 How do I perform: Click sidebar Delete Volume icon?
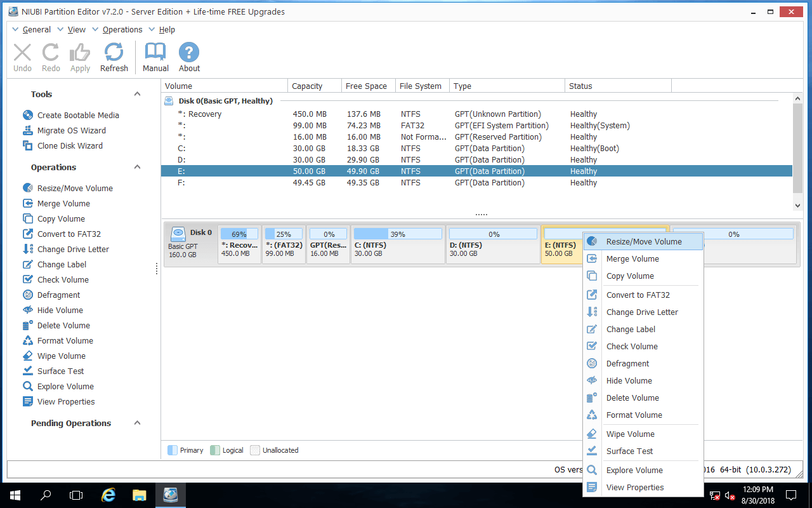point(27,325)
